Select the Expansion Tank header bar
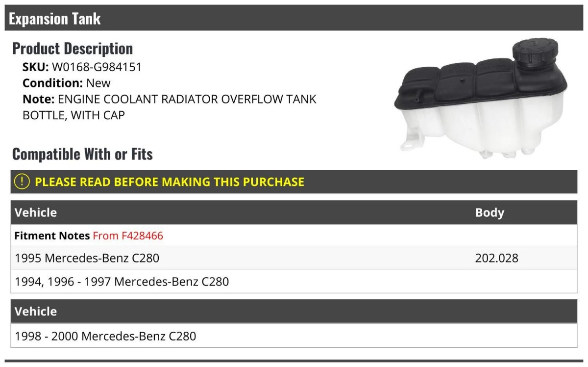This screenshot has height=367, width=588. [x=294, y=18]
